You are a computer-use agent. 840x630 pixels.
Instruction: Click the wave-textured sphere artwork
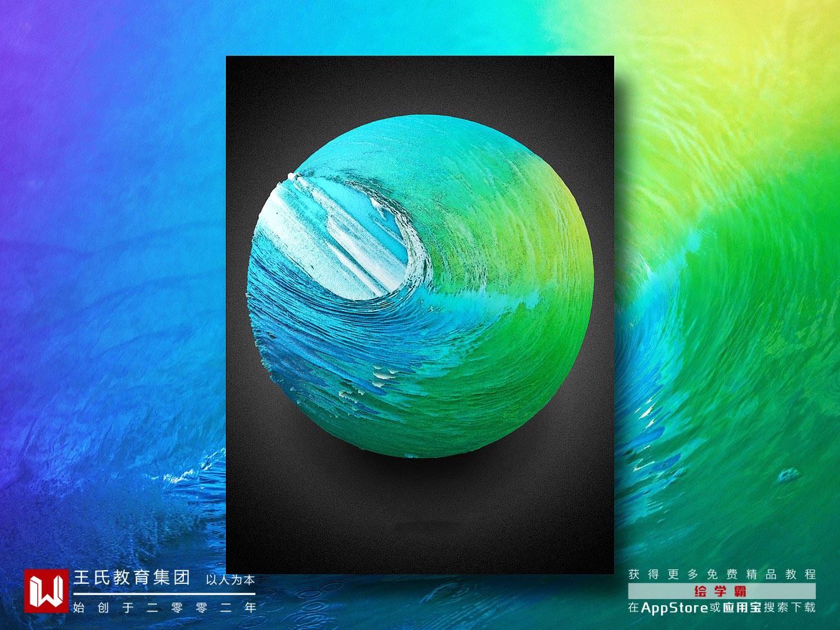click(419, 286)
